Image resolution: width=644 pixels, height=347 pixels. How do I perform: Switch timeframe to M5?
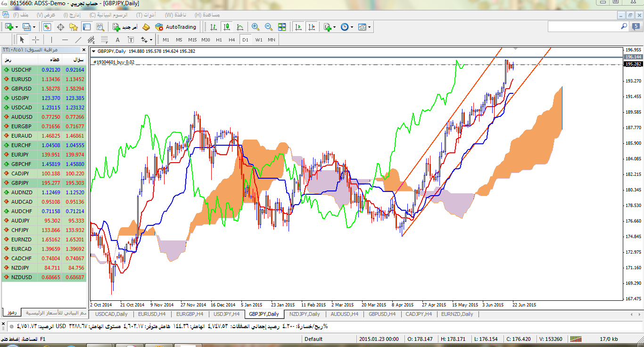click(x=179, y=40)
